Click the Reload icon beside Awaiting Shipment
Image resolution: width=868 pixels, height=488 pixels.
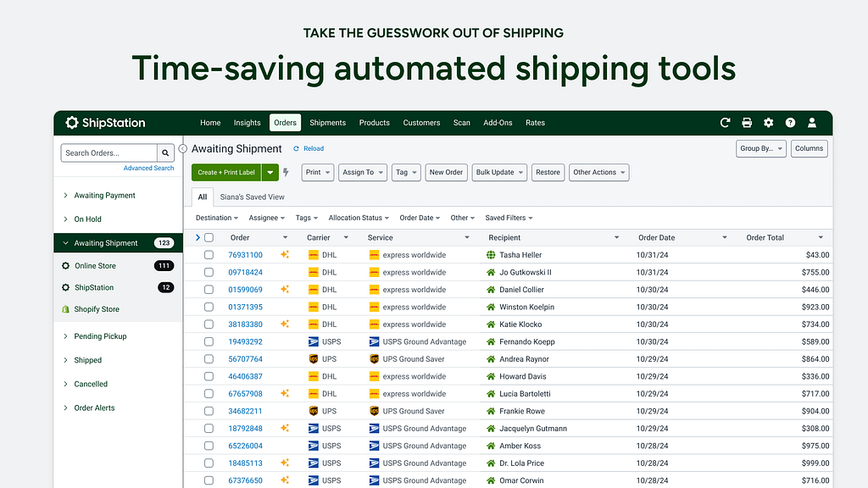pos(296,148)
